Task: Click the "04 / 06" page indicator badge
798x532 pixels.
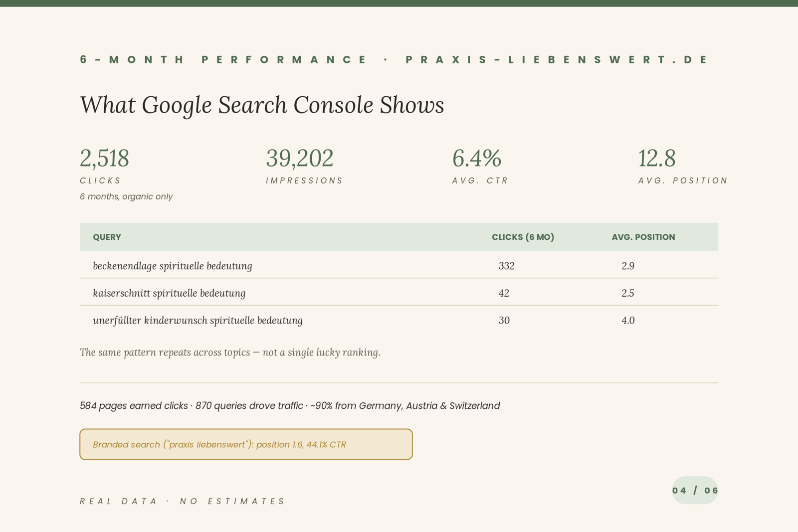Action: click(695, 490)
